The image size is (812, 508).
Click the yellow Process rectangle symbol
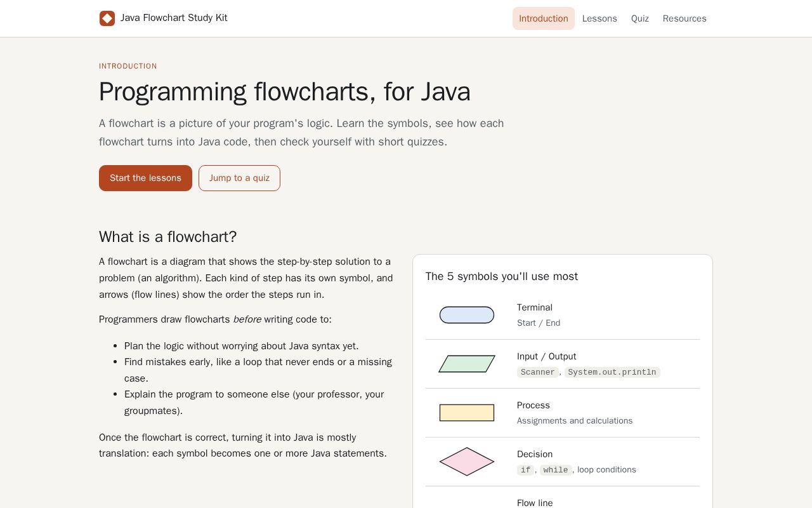(467, 413)
